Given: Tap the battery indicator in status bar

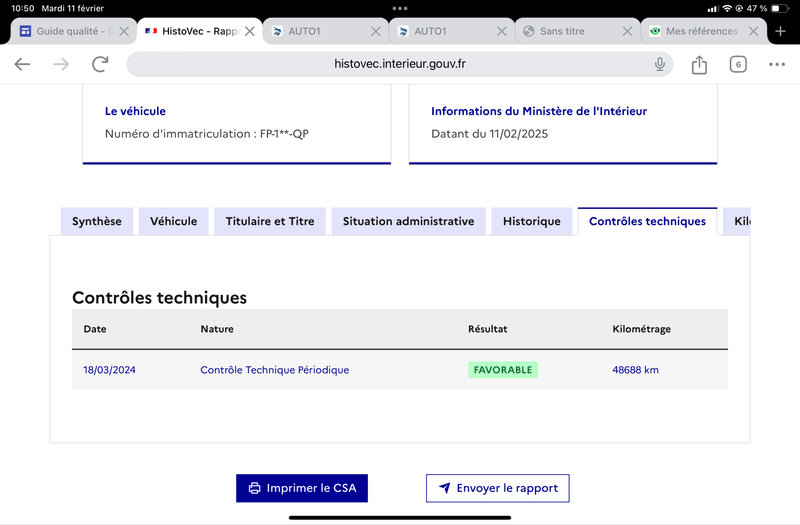Looking at the screenshot, I should (779, 8).
